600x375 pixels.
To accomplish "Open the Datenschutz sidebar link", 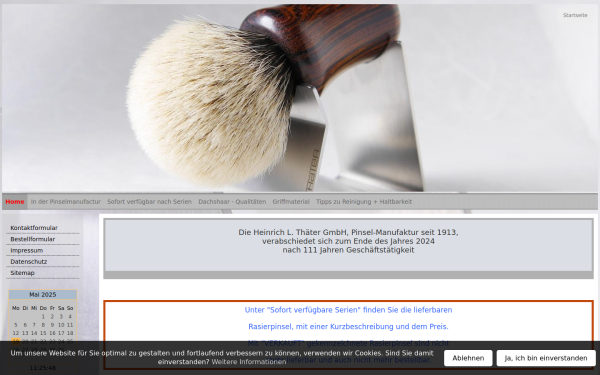I will (29, 262).
